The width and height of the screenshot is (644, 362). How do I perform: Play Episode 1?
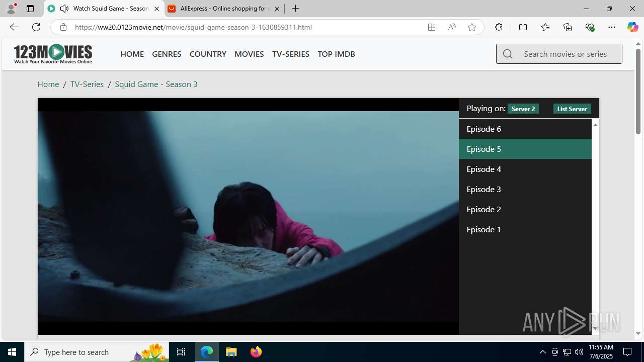click(525, 229)
